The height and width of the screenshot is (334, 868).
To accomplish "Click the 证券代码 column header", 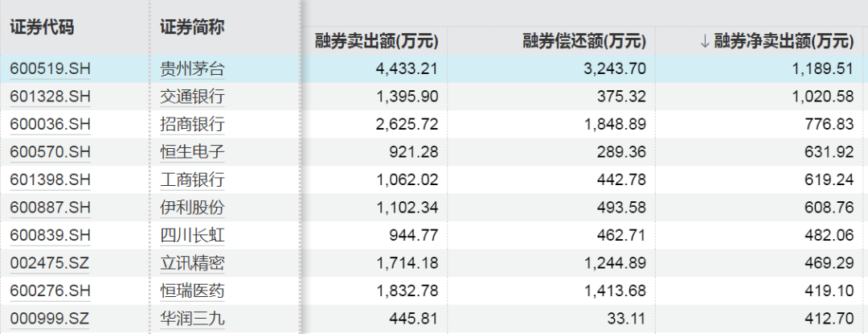I will [x=42, y=27].
